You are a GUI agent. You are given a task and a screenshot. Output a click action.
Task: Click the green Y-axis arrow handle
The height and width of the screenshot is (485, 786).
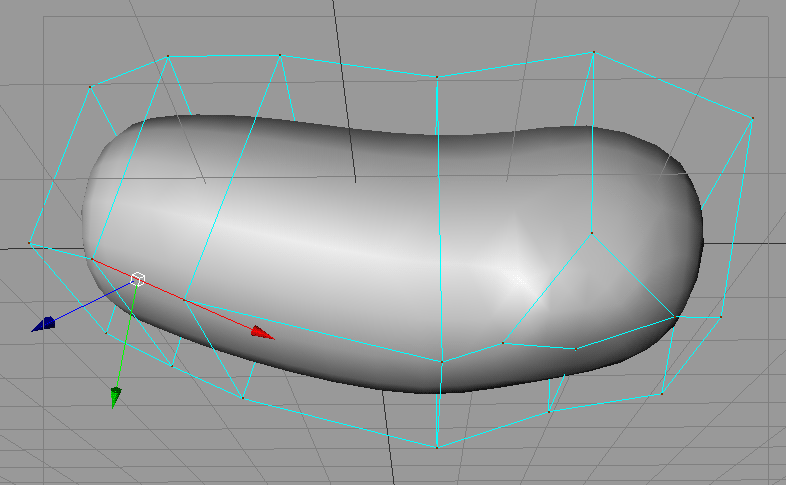[x=116, y=397]
